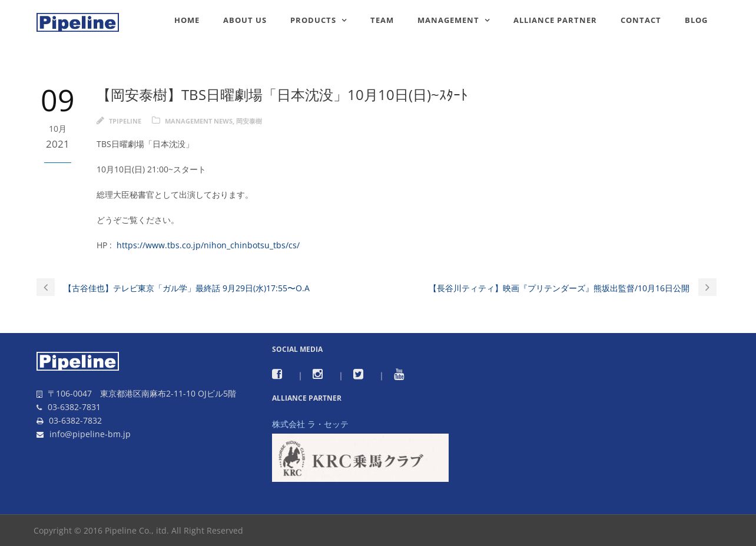Click the SOCIAL MEDIA footer heading
The width and height of the screenshot is (756, 546).
tap(297, 349)
